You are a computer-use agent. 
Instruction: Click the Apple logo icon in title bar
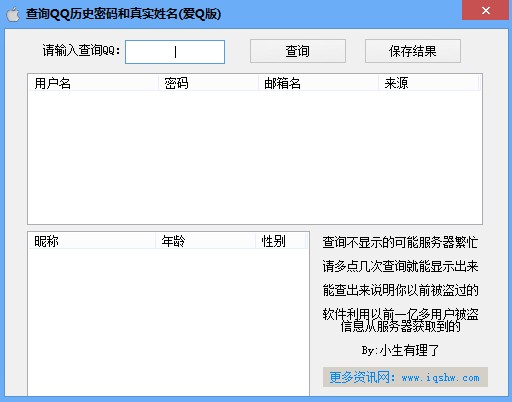coord(13,15)
